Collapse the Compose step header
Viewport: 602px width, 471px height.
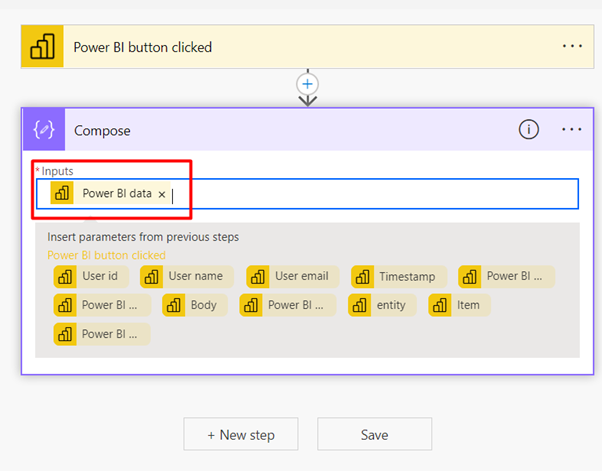coord(307,130)
